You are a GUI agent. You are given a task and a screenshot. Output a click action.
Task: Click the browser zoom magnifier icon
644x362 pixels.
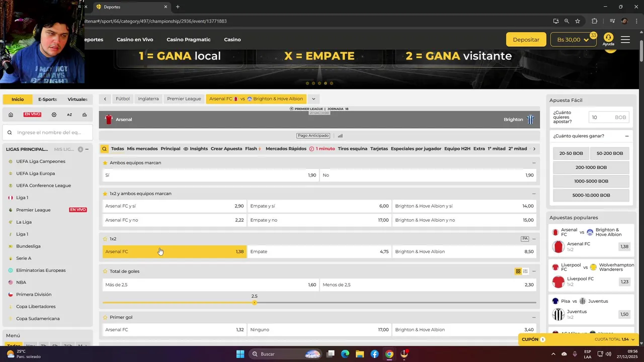pyautogui.click(x=567, y=21)
